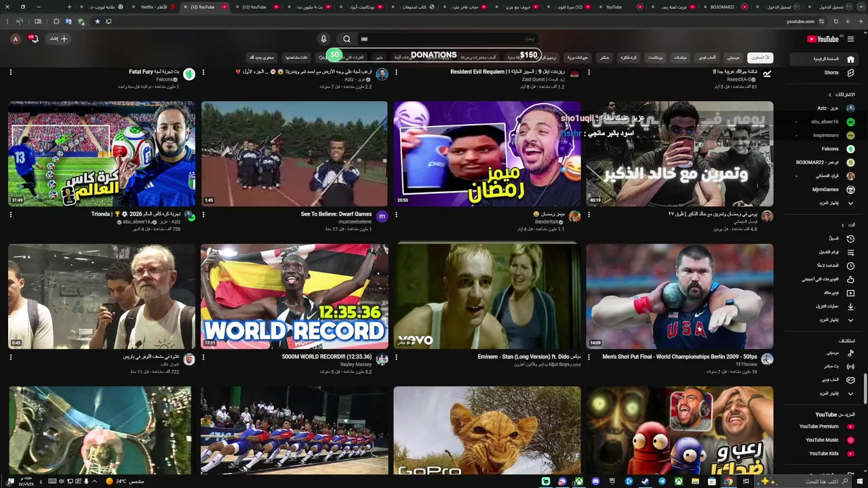This screenshot has height=488, width=868.
Task: Open the account avatar menu
Action: point(16,39)
